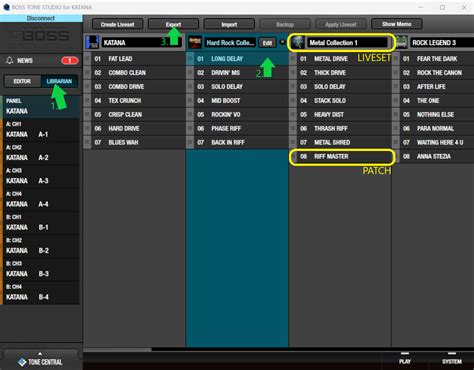The width and height of the screenshot is (474, 370).
Task: Switch to the LIBRARIAN tab
Action: tap(59, 81)
